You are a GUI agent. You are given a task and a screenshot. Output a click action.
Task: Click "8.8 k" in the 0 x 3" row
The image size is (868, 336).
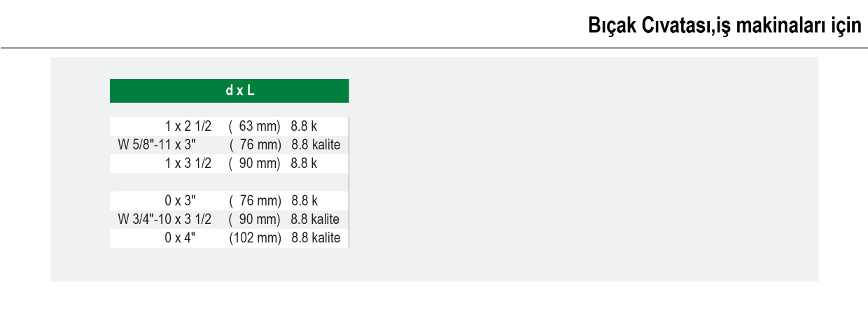(304, 201)
